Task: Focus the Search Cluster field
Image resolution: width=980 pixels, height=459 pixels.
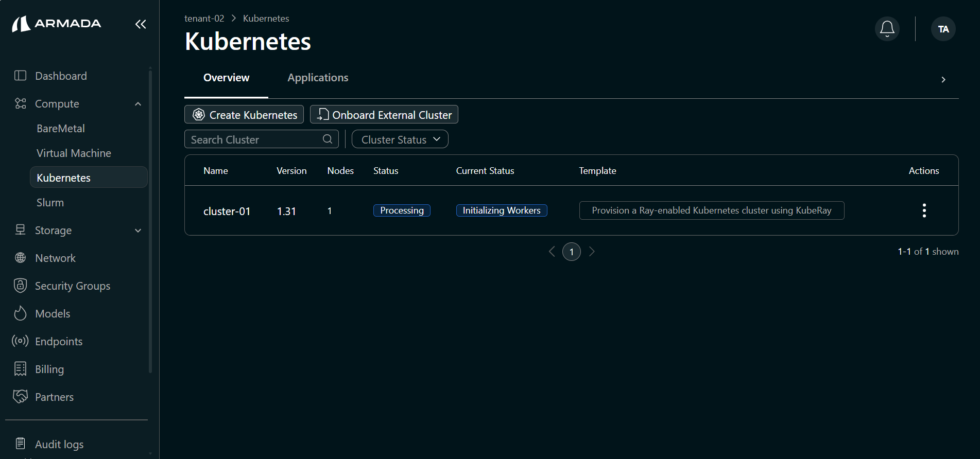Action: click(262, 139)
